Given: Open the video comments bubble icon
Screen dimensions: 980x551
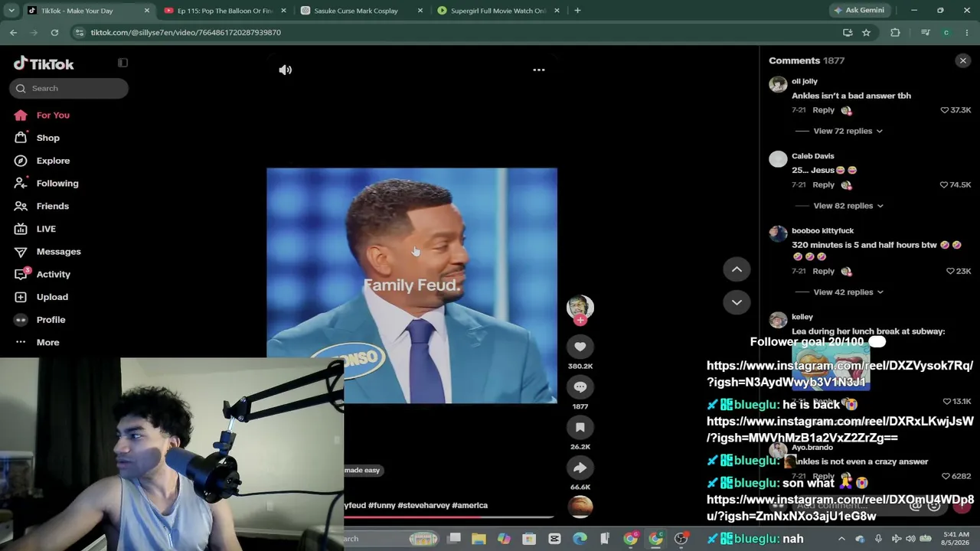Looking at the screenshot, I should tap(580, 387).
